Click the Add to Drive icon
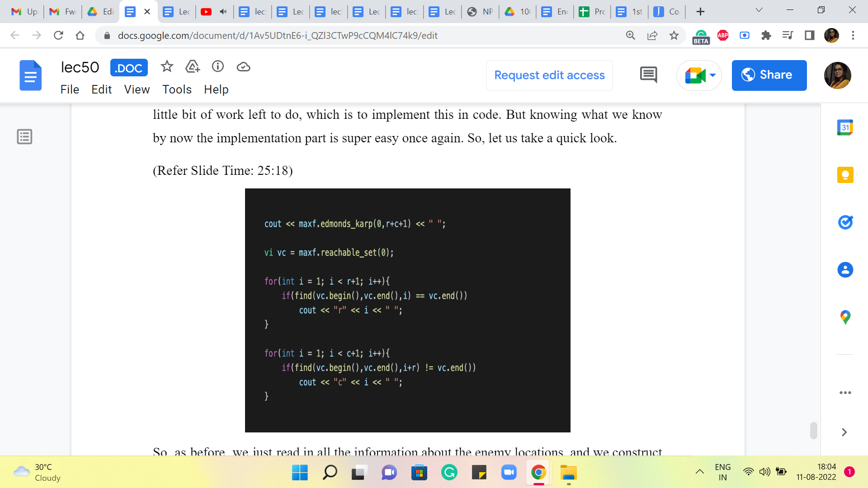The image size is (868, 488). [x=193, y=67]
